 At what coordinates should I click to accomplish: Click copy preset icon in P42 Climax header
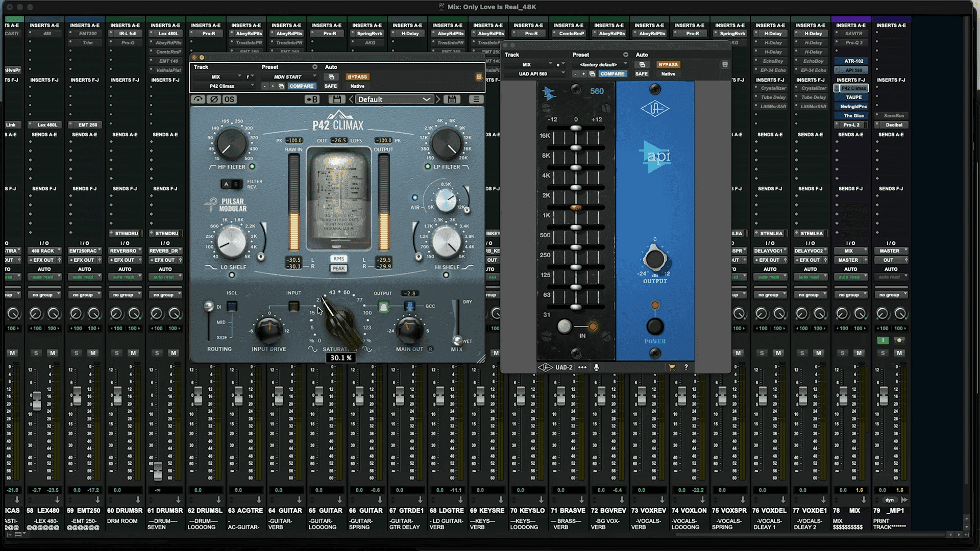pos(281,86)
